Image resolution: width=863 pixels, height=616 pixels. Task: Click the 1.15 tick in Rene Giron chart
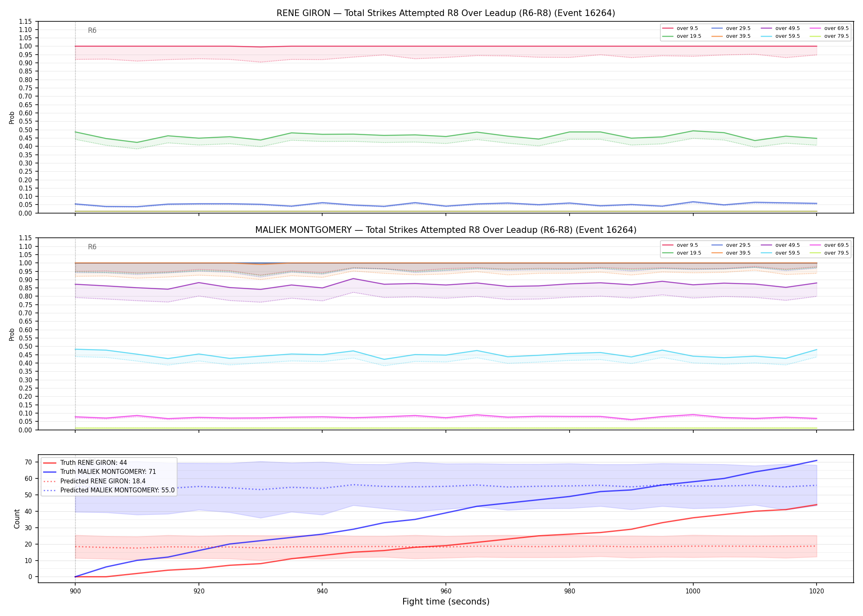click(x=25, y=21)
